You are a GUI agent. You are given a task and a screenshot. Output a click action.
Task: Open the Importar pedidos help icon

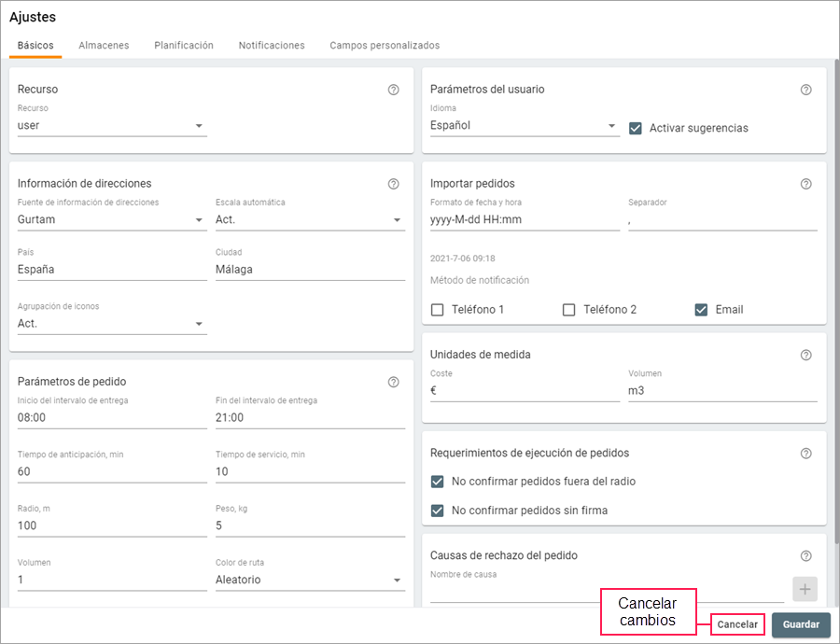[x=805, y=184]
